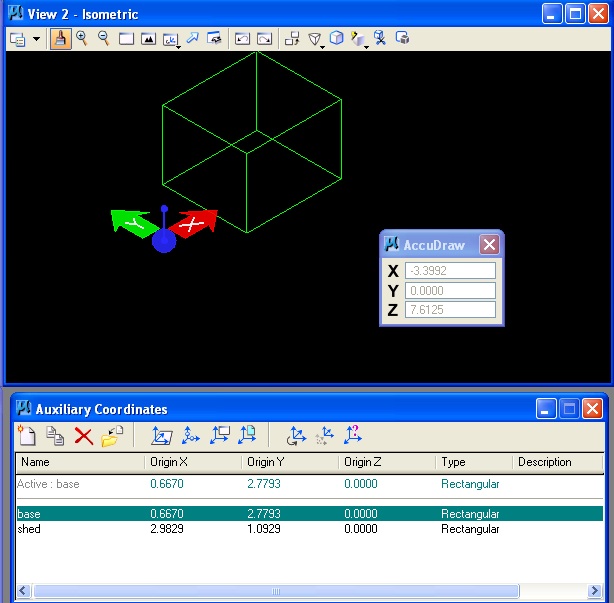Image resolution: width=614 pixels, height=603 pixels.
Task: Click the Rectangular type in shed row
Action: 470,529
